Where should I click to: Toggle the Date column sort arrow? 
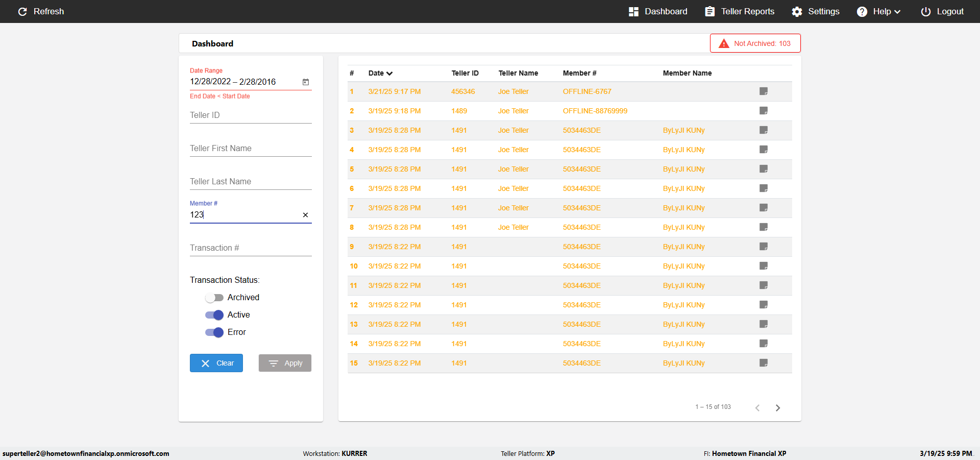tap(389, 74)
